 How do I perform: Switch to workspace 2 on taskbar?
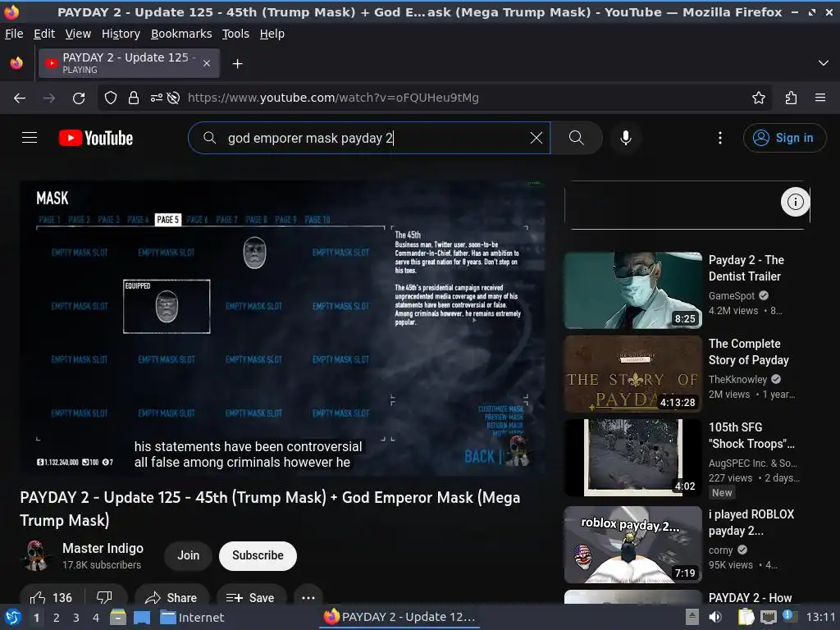57,617
